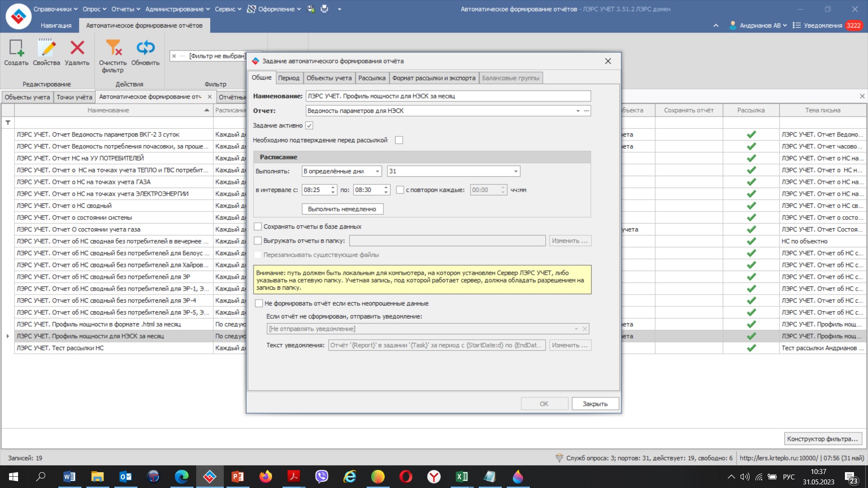Click the Наименование column header to sort
The height and width of the screenshot is (488, 868).
[x=108, y=110]
